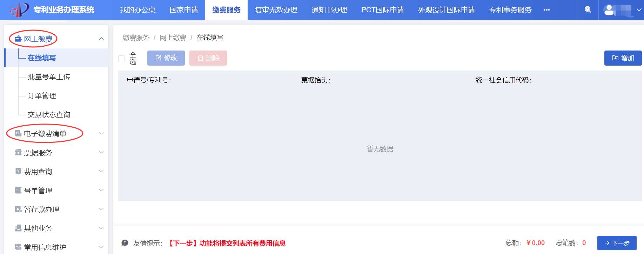Open the 专利事务服务 menu
644x254 pixels.
click(510, 10)
